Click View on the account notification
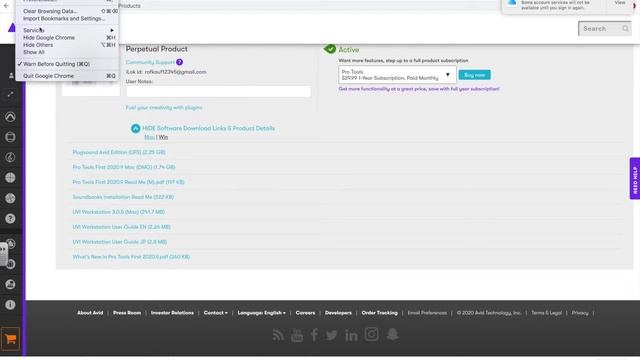This screenshot has height=360, width=640. (620, 2)
